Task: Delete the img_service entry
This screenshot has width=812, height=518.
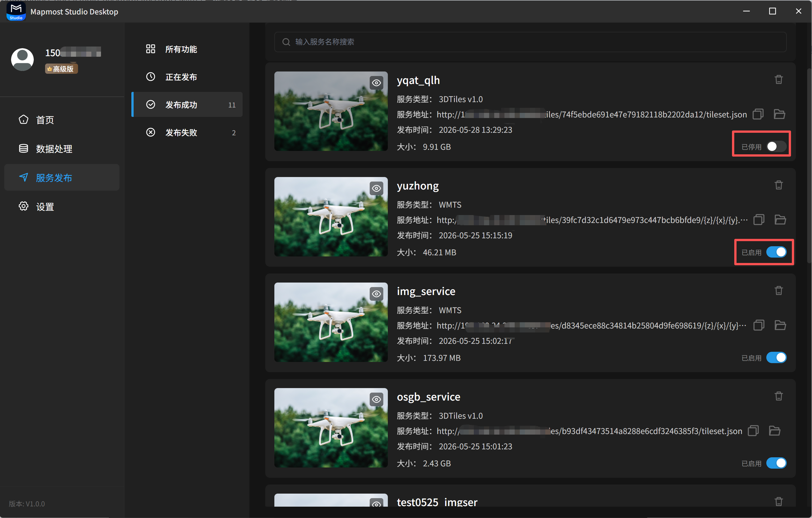Action: (x=778, y=291)
